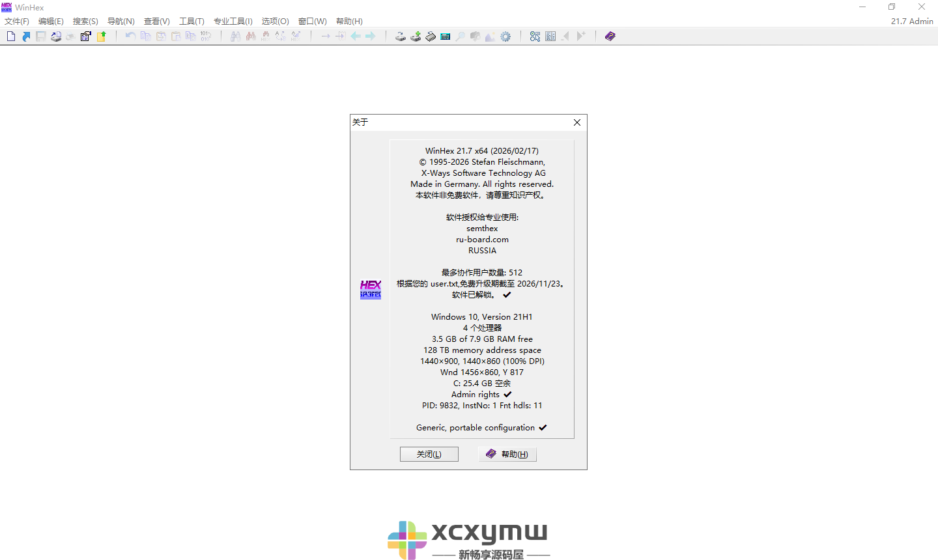This screenshot has height=560, width=938.
Task: Open the binoculars Find Text tool
Action: 234,36
